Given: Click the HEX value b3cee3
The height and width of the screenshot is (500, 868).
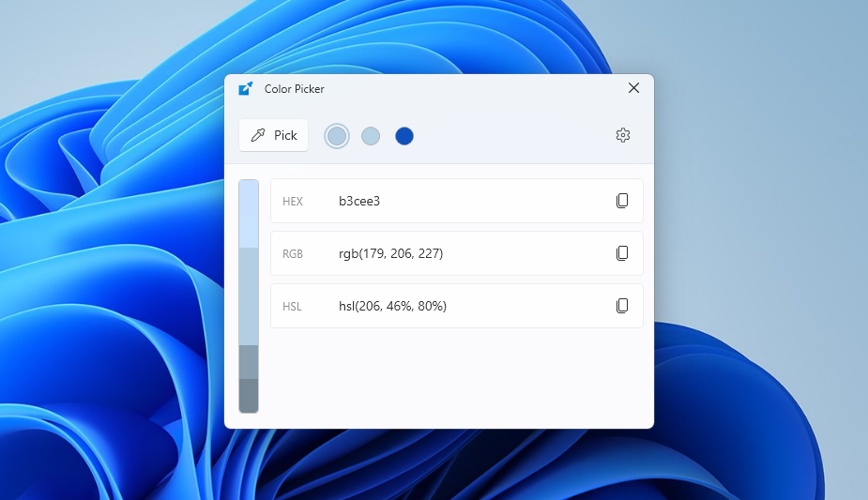Looking at the screenshot, I should tap(359, 201).
